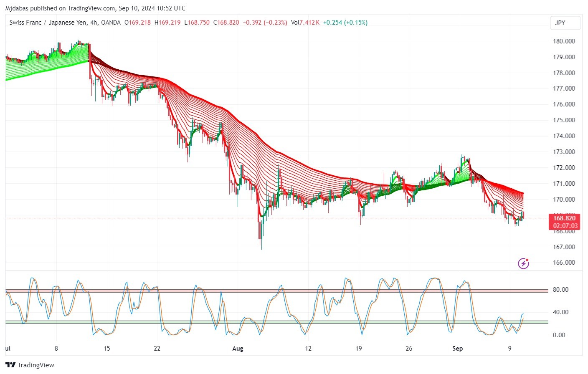Click the purple lightning bolt icon
The width and height of the screenshot is (588, 374).
point(523,263)
